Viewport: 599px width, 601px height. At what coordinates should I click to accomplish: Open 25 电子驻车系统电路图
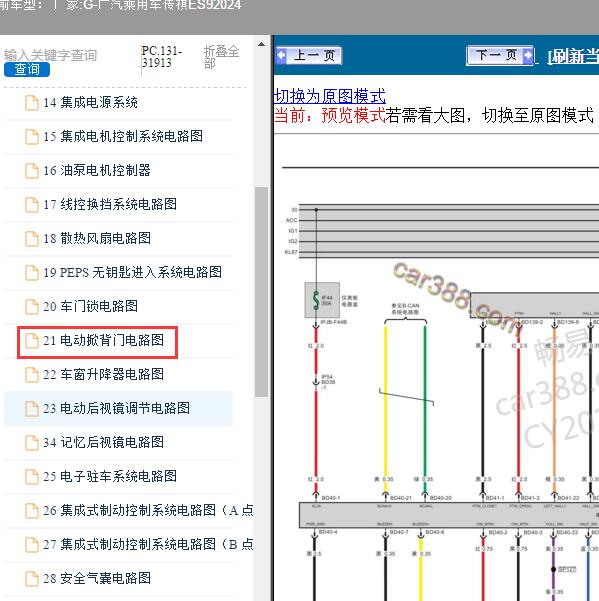coord(110,476)
